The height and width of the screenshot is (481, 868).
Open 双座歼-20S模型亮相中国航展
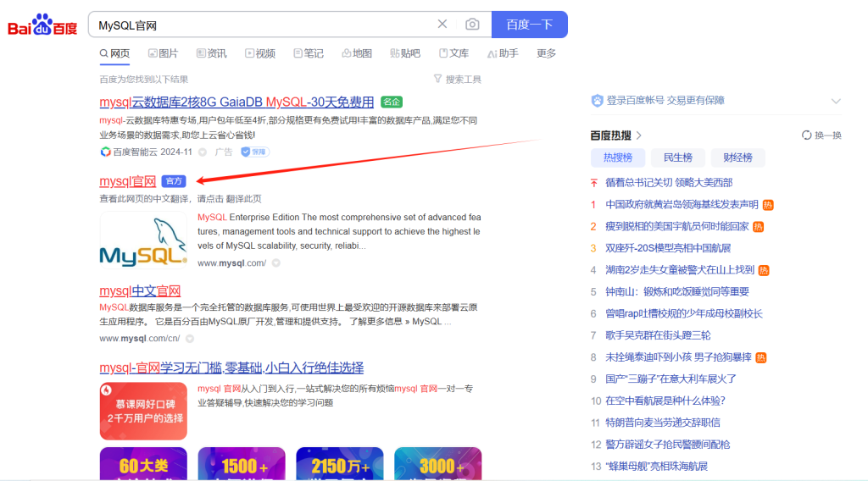[x=668, y=248]
